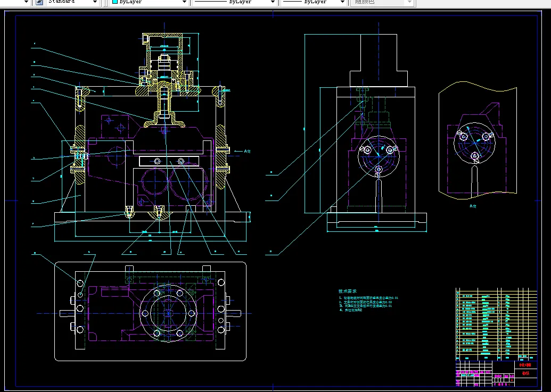Open the text style manager icon
This screenshot has height=392, width=551.
pyautogui.click(x=39, y=2)
